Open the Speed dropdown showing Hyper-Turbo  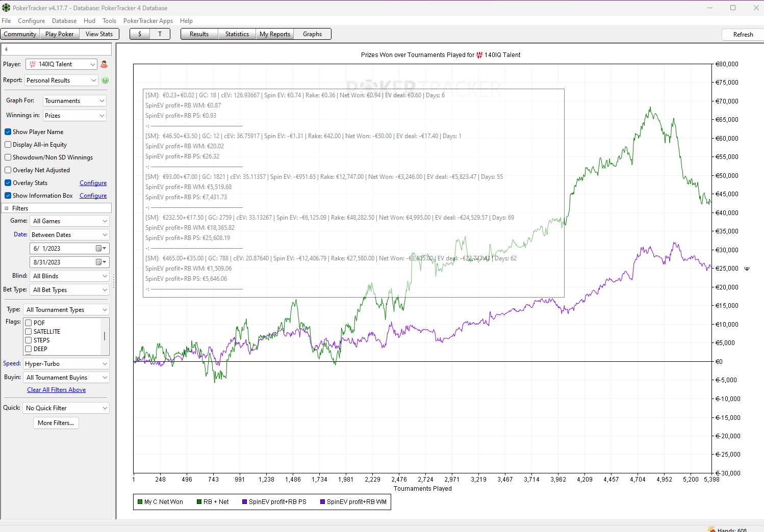(x=66, y=364)
